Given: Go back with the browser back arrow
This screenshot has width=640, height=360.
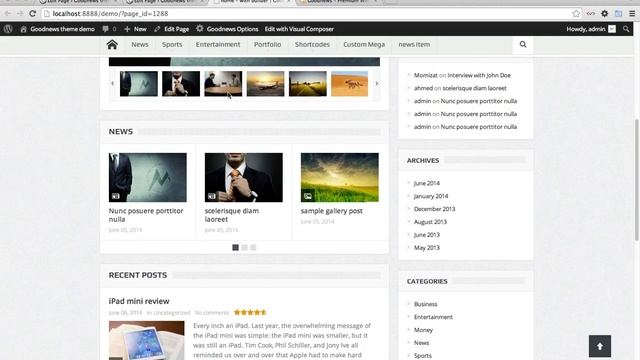Looking at the screenshot, I should 8,13.
